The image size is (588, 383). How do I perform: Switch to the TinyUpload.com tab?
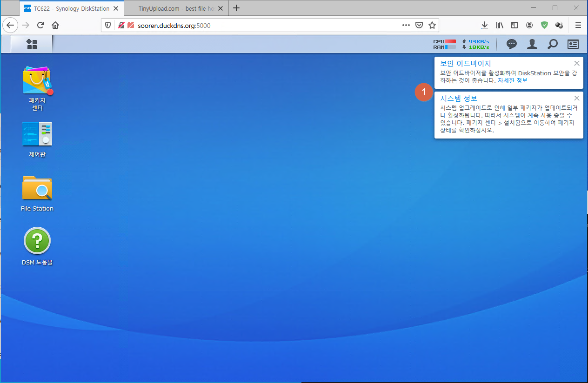[x=176, y=8]
